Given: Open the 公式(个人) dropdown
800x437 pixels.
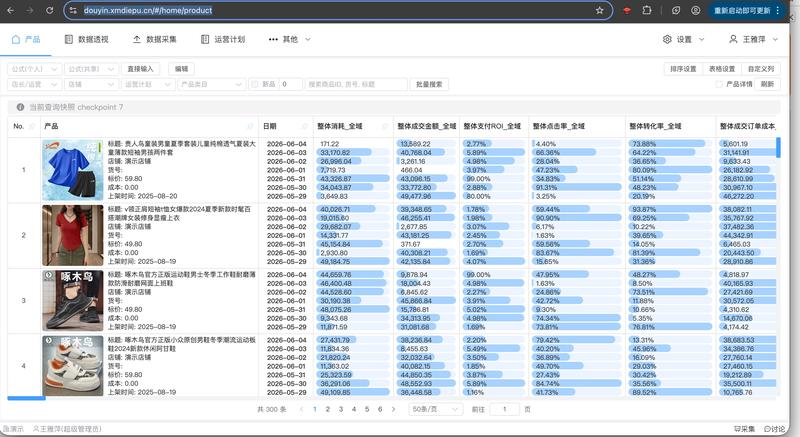Looking at the screenshot, I should point(35,69).
